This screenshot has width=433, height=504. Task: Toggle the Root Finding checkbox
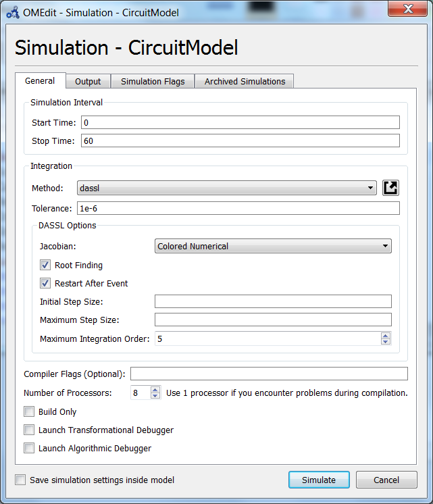click(45, 266)
